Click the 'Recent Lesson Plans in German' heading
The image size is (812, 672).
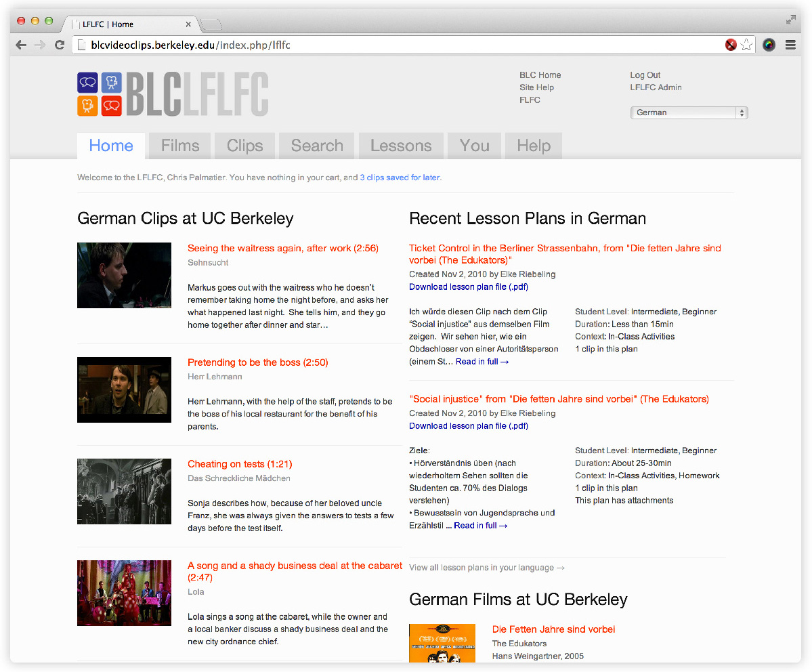coord(528,219)
